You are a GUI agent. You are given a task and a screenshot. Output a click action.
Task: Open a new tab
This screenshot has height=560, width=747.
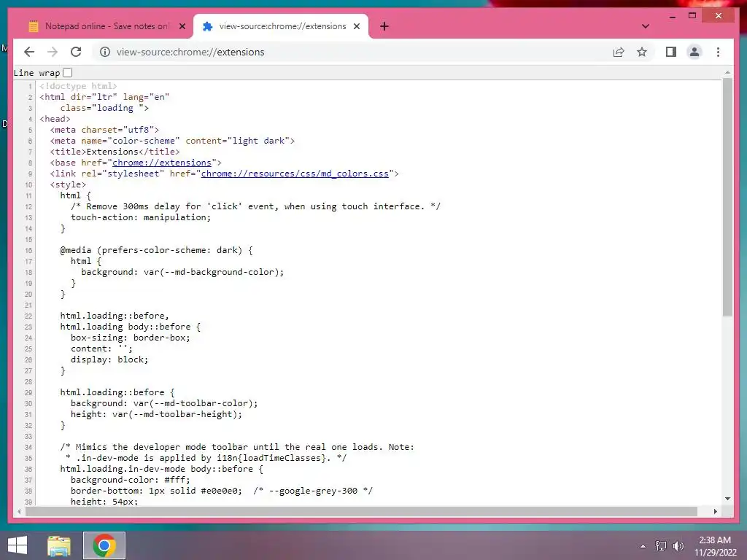(384, 26)
